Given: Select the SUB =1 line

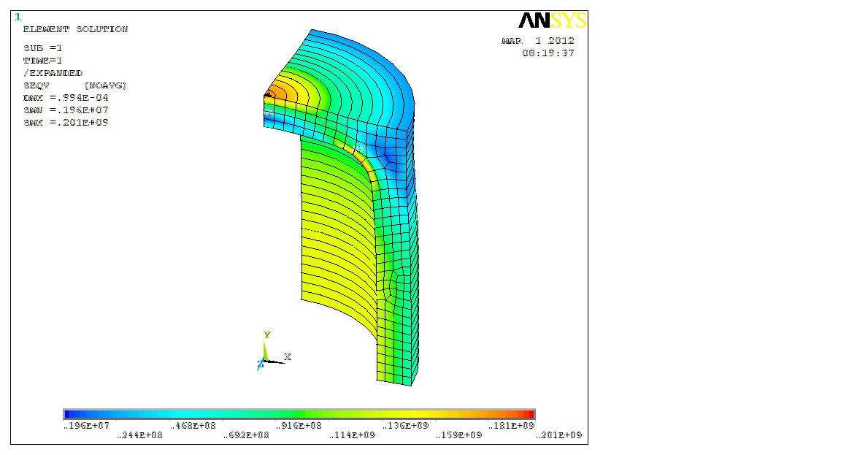Looking at the screenshot, I should (42, 48).
